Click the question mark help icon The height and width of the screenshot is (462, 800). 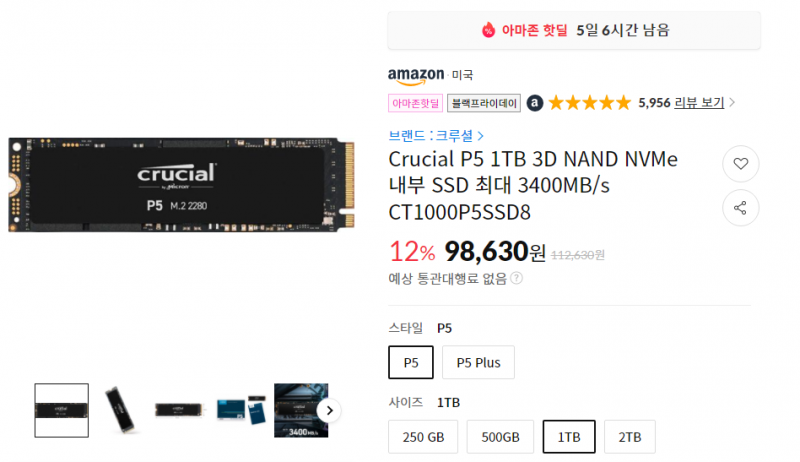[516, 278]
